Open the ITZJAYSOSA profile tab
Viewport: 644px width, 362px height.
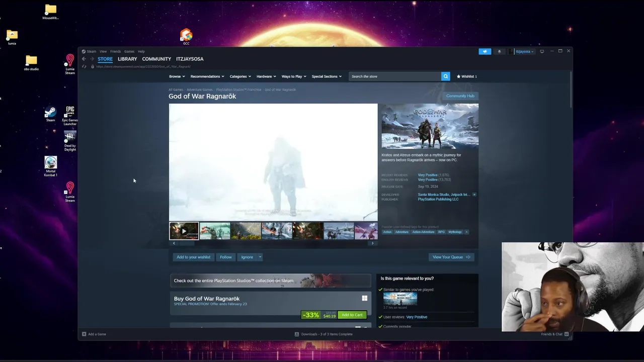[x=190, y=59]
